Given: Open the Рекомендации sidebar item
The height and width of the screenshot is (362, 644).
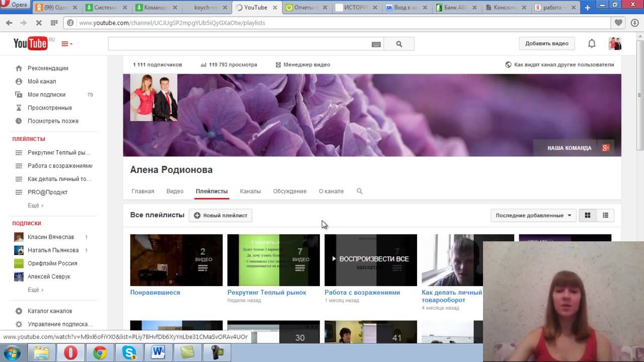Looking at the screenshot, I should [48, 68].
